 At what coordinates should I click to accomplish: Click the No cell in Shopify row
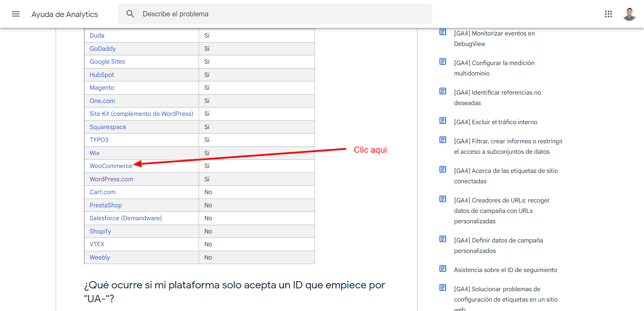[x=256, y=231]
